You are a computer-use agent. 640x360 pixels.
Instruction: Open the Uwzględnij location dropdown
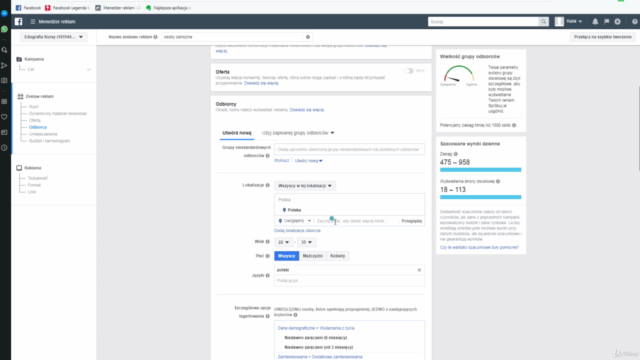click(294, 221)
